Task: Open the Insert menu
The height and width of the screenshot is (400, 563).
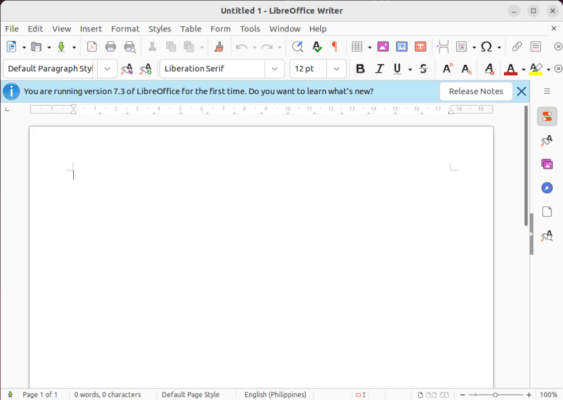Action: [x=91, y=29]
